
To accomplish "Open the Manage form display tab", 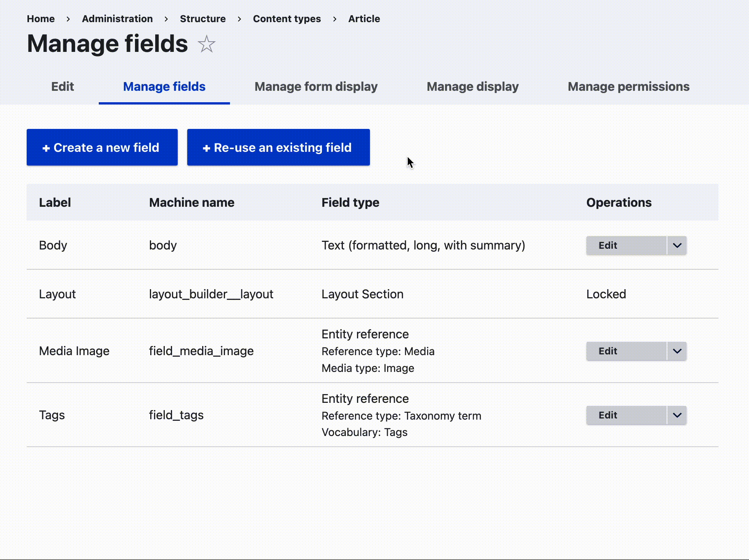I will pos(316,87).
